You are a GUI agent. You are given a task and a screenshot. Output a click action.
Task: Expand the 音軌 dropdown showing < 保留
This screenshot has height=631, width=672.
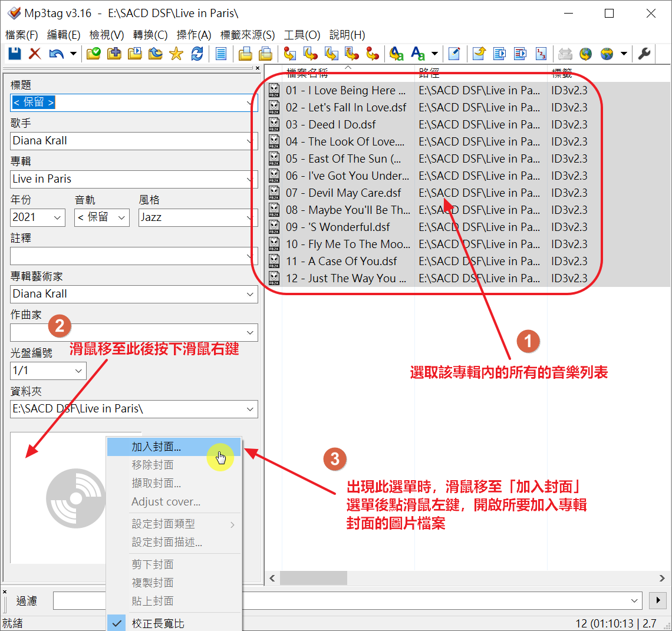coord(121,217)
